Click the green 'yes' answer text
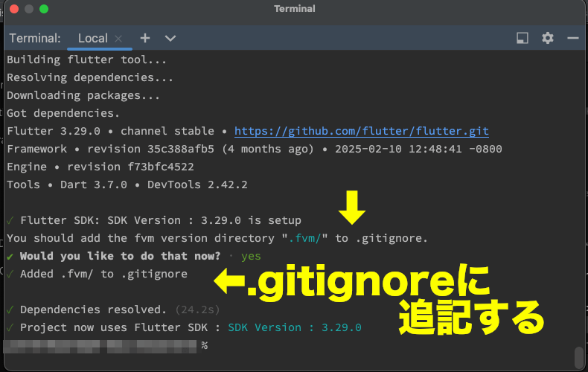588x372 pixels. click(x=251, y=257)
